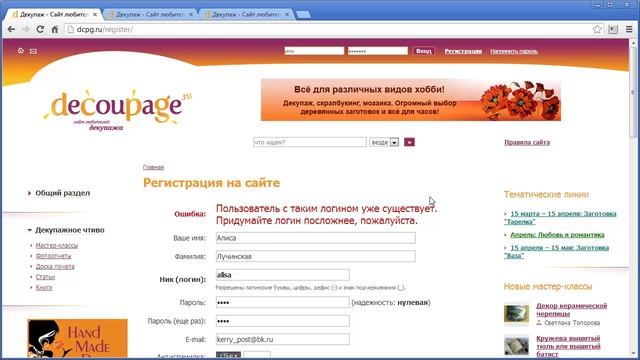Image resolution: width=640 pixels, height=360 pixels.
Task: Reload the page with refresh icon
Action: pos(40,29)
